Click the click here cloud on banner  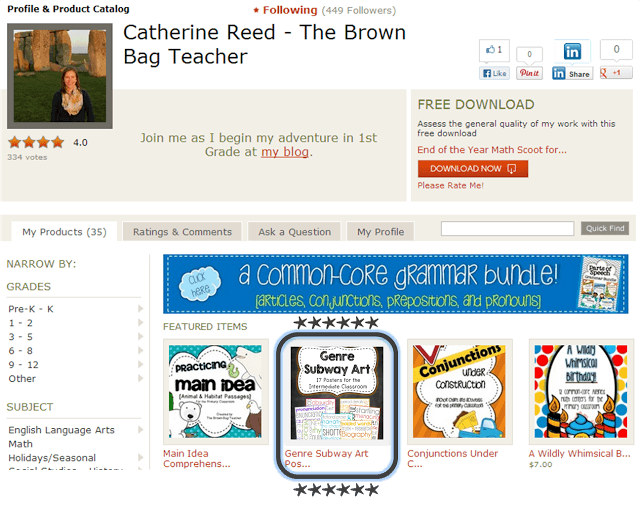[x=200, y=284]
